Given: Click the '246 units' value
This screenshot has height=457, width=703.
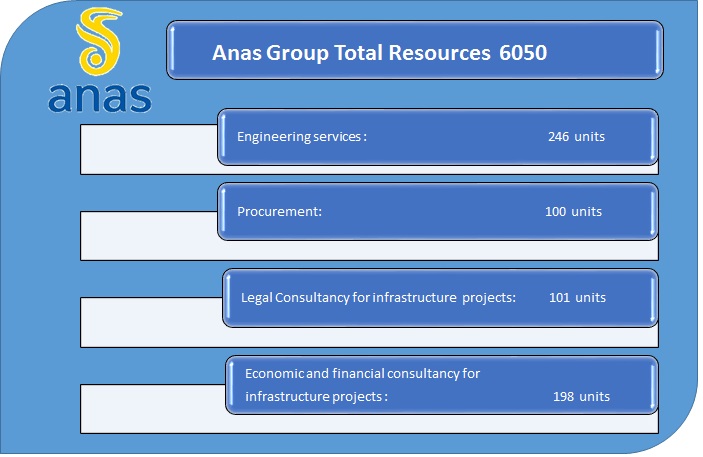Looking at the screenshot, I should click(576, 136).
